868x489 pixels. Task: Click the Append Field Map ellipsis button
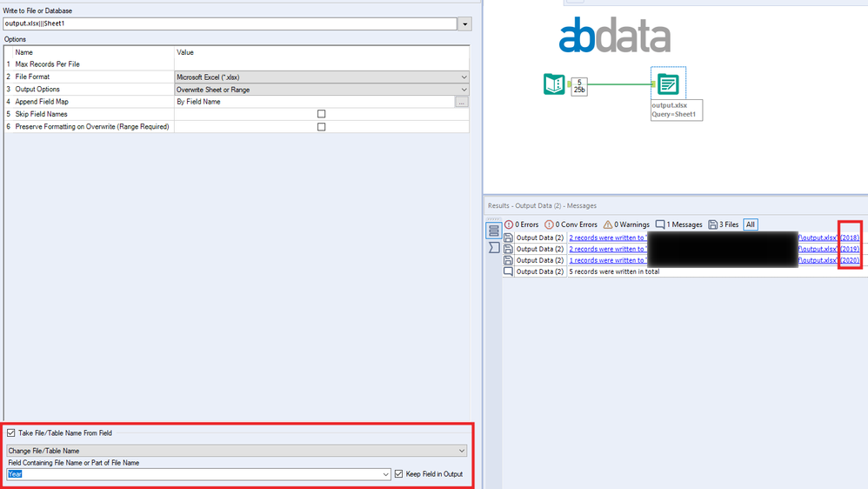coord(461,102)
